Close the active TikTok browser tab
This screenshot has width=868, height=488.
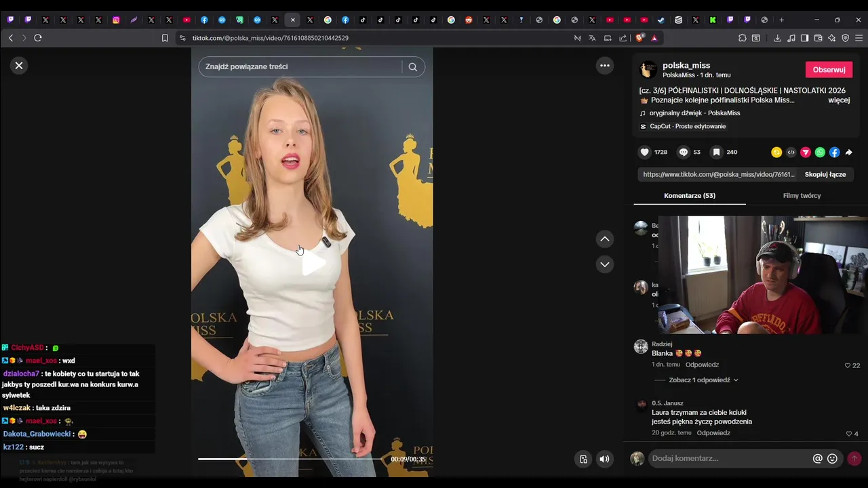292,20
